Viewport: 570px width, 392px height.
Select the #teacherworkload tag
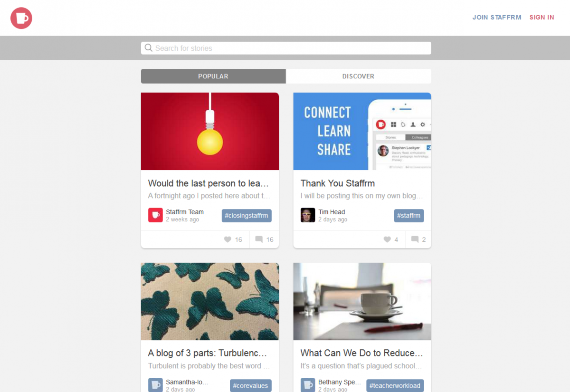click(395, 386)
